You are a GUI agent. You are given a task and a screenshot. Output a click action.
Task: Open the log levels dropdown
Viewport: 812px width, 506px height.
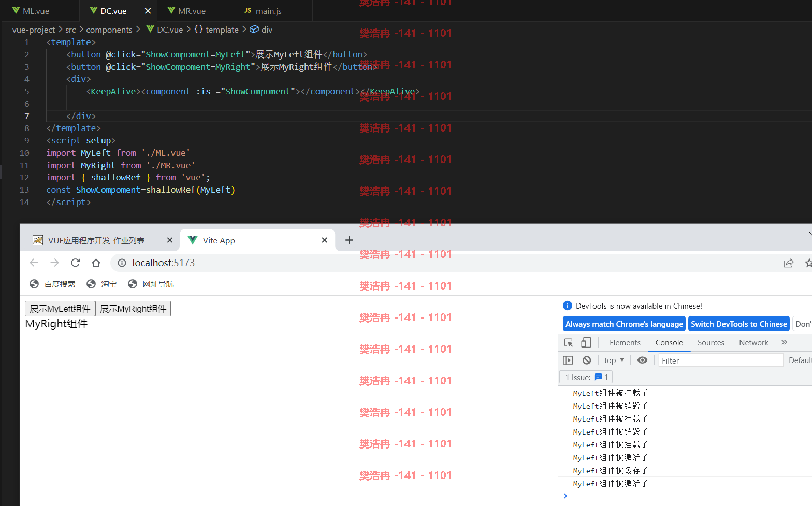point(800,360)
